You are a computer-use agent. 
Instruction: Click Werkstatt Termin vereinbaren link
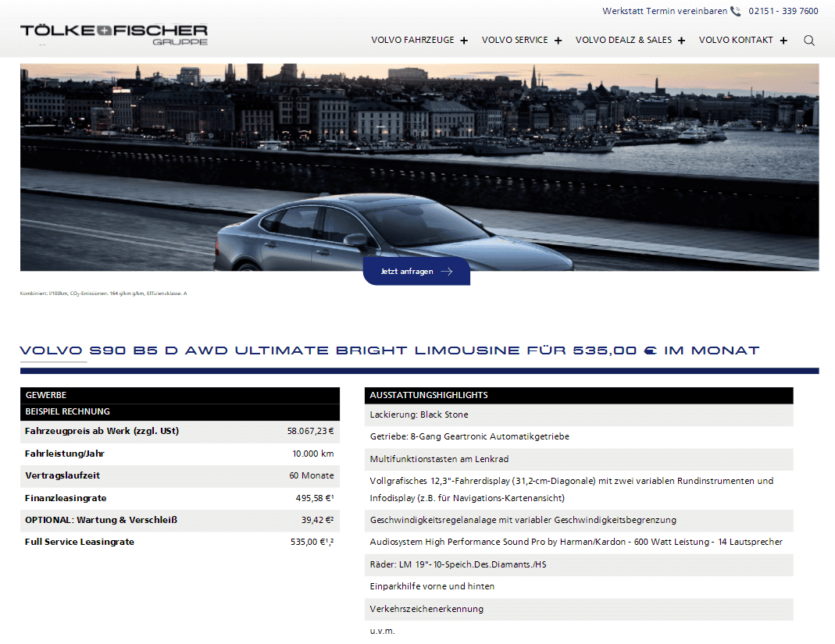coord(665,11)
